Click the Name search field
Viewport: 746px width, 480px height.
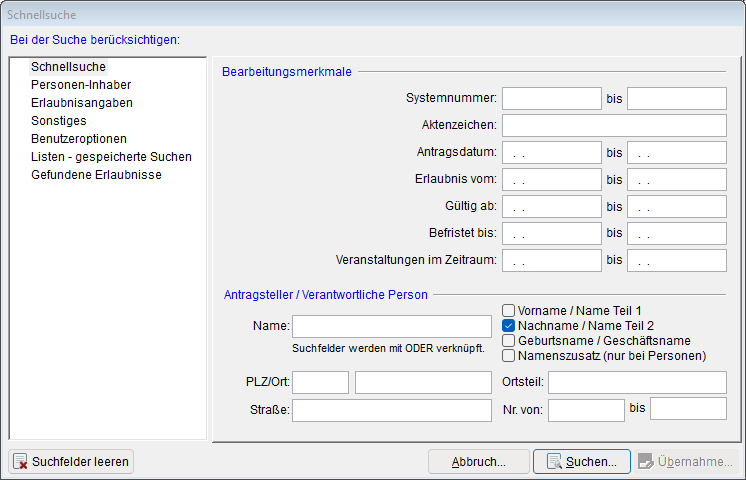[391, 326]
